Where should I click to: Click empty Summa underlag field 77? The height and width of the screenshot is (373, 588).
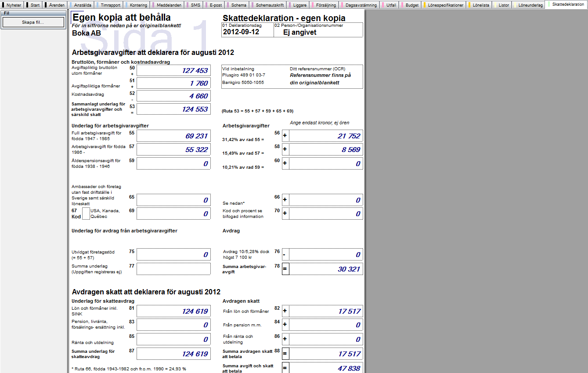173,269
